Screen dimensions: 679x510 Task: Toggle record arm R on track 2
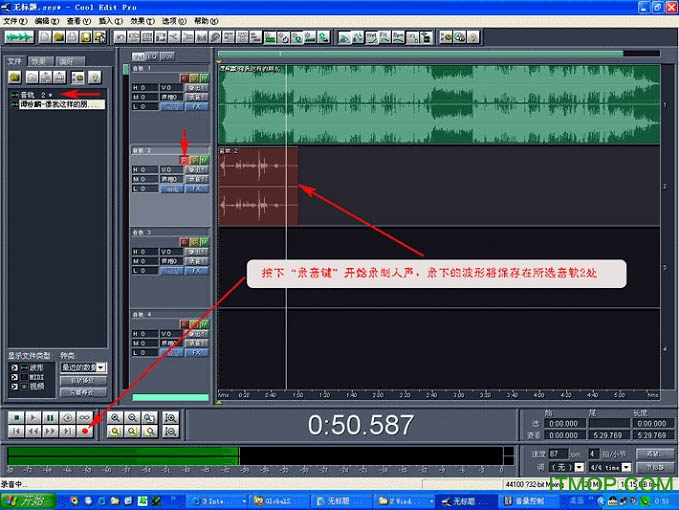point(184,159)
